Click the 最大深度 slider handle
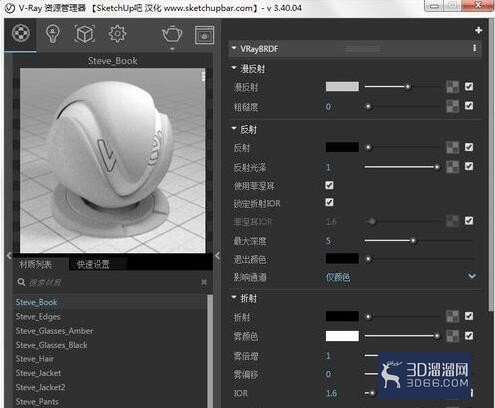 point(413,241)
